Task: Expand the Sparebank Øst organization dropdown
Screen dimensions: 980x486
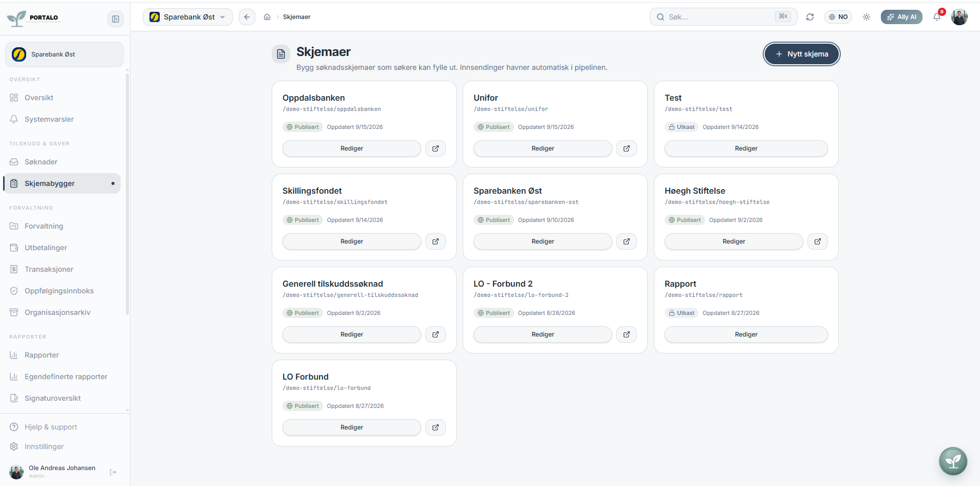Action: 187,17
